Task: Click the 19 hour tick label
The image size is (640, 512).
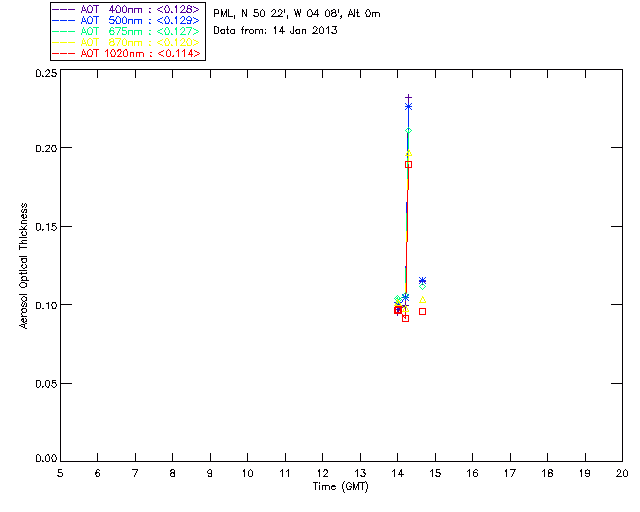Action: [x=585, y=473]
